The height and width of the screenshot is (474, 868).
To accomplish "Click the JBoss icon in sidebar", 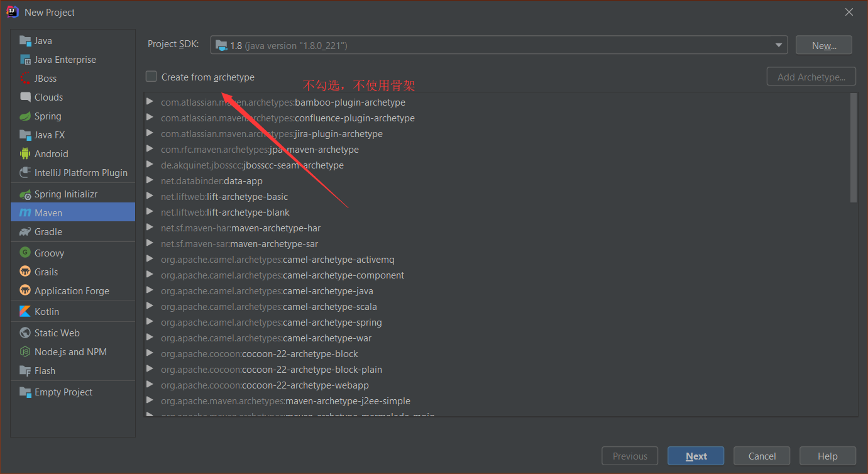I will pyautogui.click(x=25, y=79).
